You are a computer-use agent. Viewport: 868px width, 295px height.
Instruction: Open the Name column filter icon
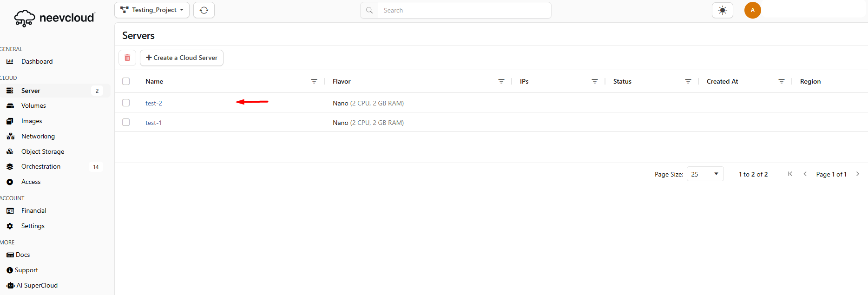click(314, 81)
